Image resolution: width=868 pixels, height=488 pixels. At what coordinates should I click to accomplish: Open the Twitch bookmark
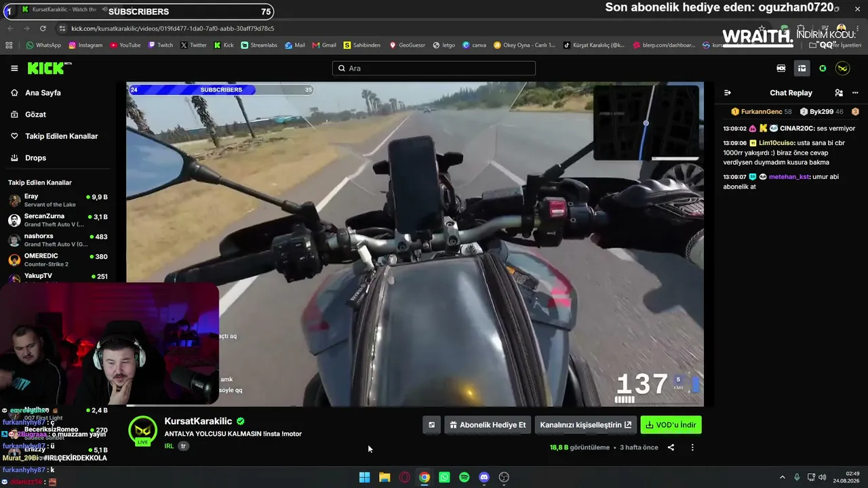(161, 45)
